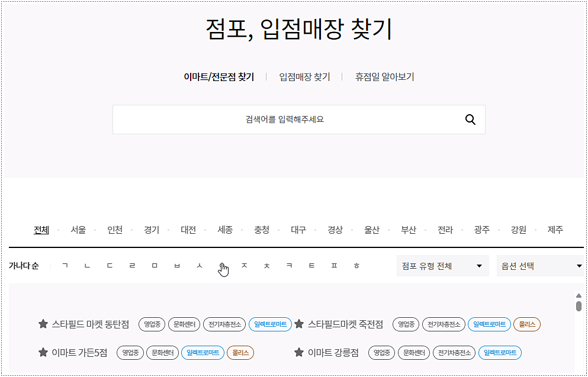Select the 대전 region tab
Screen dimensions: 588x377
[x=188, y=230]
